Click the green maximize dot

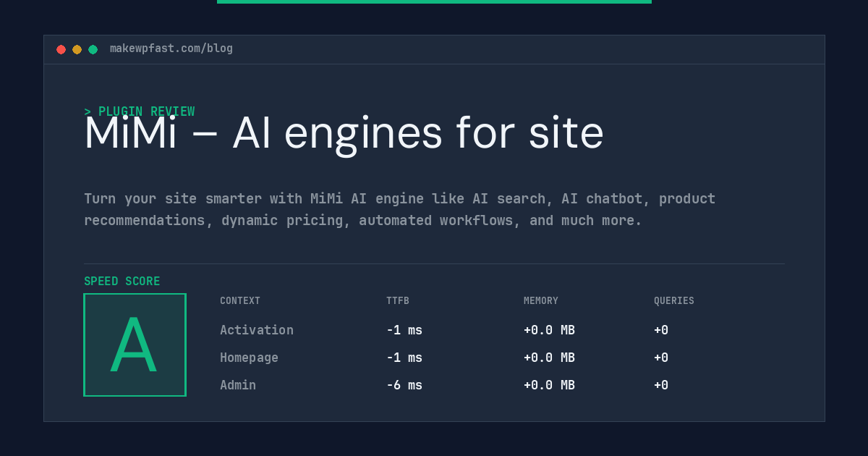93,49
